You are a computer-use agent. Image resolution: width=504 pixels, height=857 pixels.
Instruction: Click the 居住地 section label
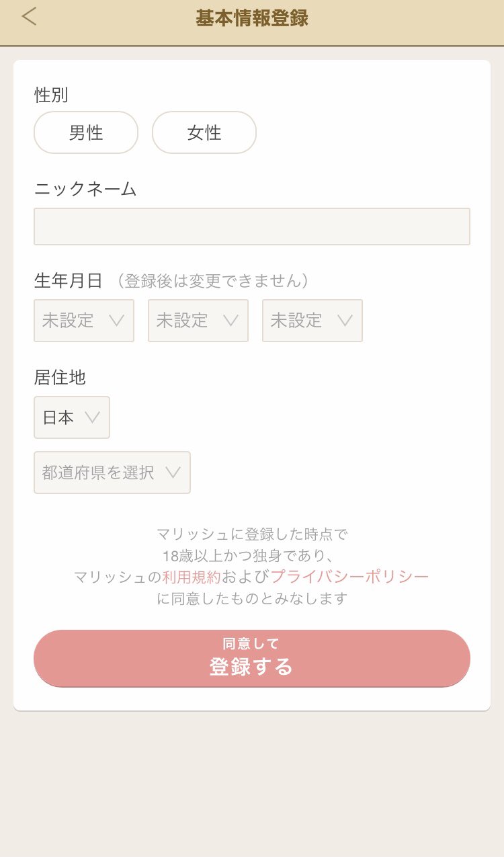[x=60, y=378]
